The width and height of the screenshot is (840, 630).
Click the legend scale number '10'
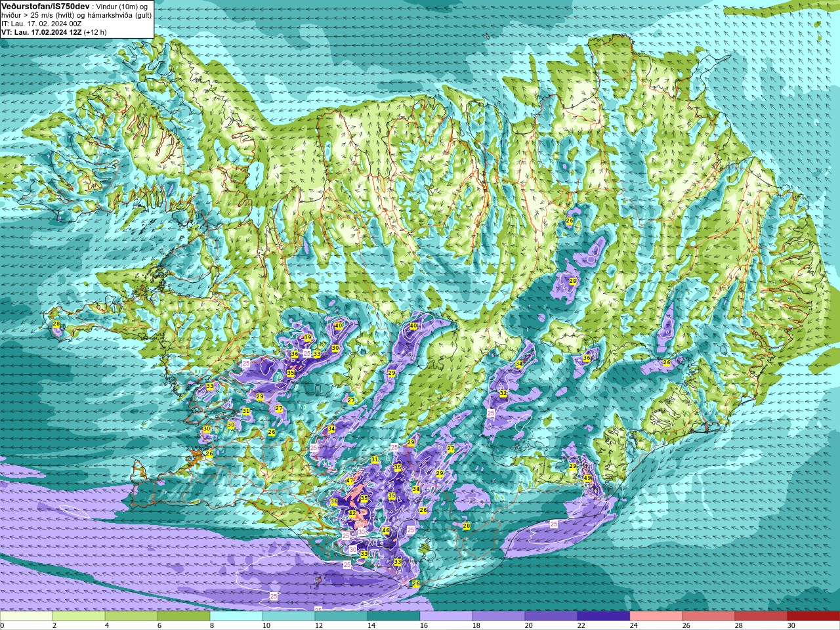[266, 625]
